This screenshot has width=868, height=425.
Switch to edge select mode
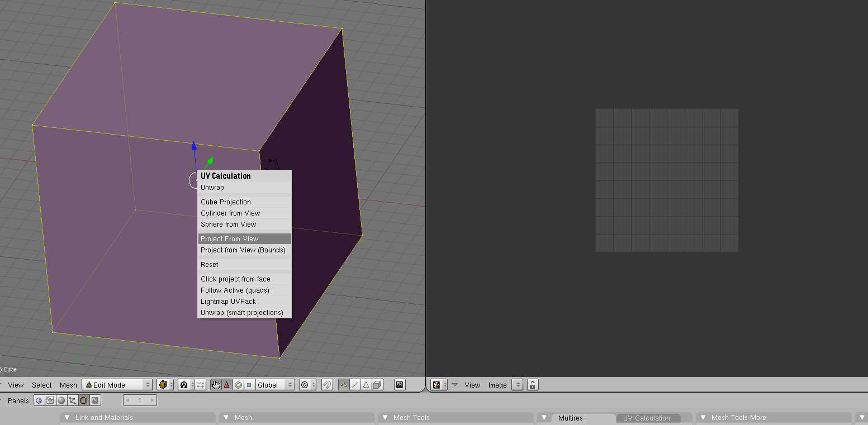355,385
